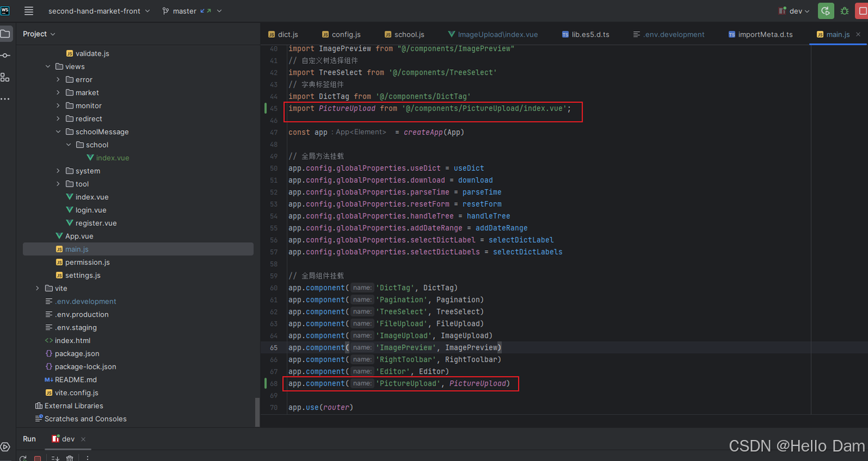Open the dev run configuration dropdown

794,11
